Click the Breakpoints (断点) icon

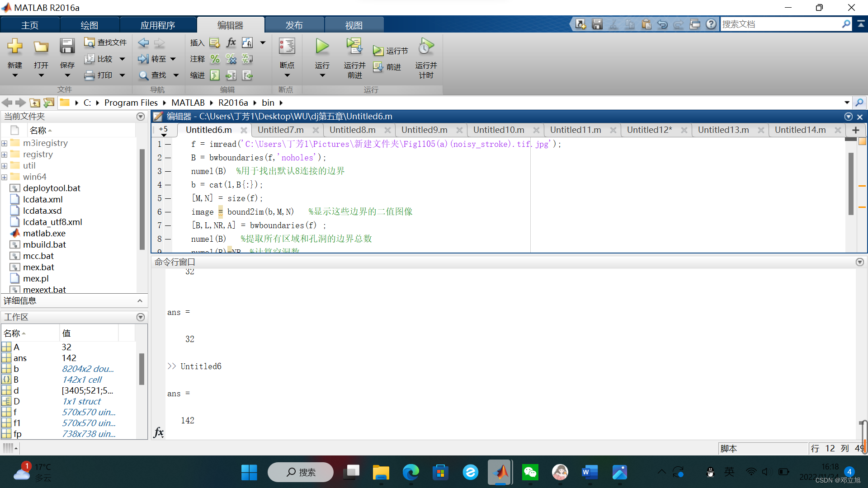tap(287, 46)
